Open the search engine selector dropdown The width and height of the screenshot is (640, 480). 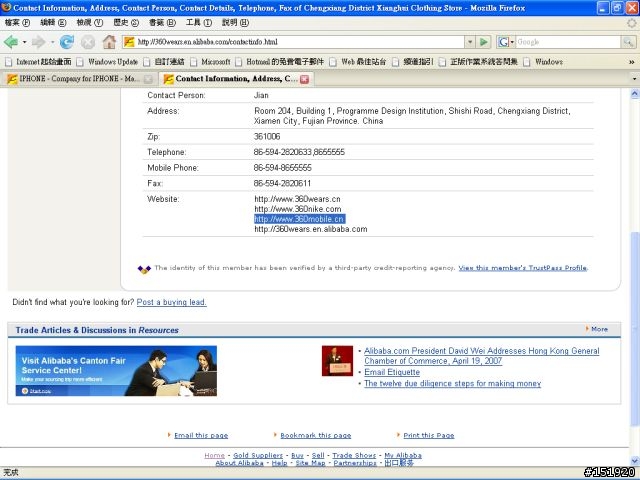(512, 42)
